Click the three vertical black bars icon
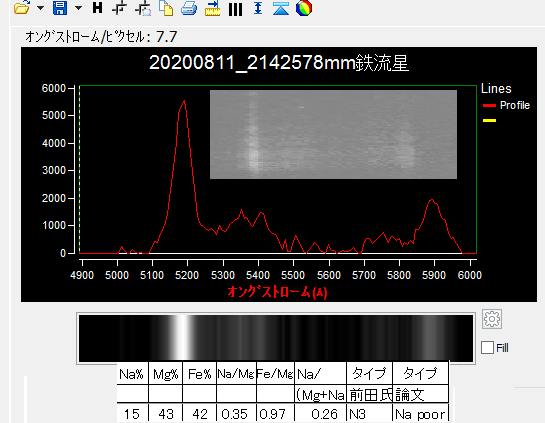This screenshot has width=545, height=423. (235, 9)
